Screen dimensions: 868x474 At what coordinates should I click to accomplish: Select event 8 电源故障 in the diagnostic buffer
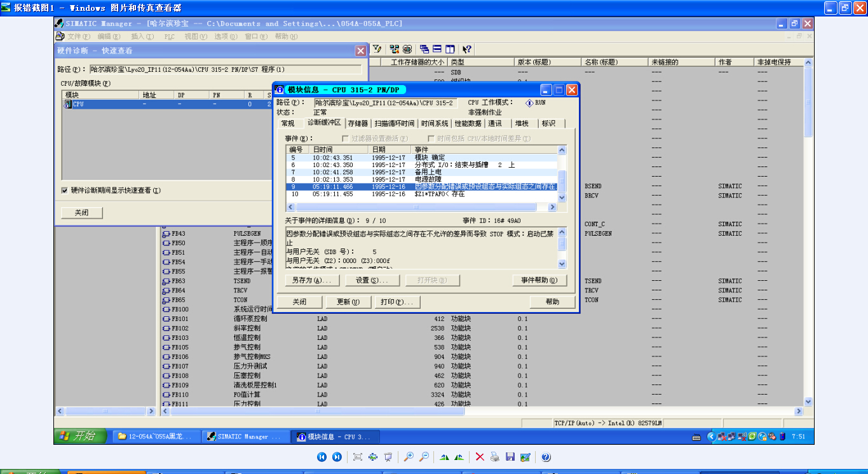[x=421, y=179]
